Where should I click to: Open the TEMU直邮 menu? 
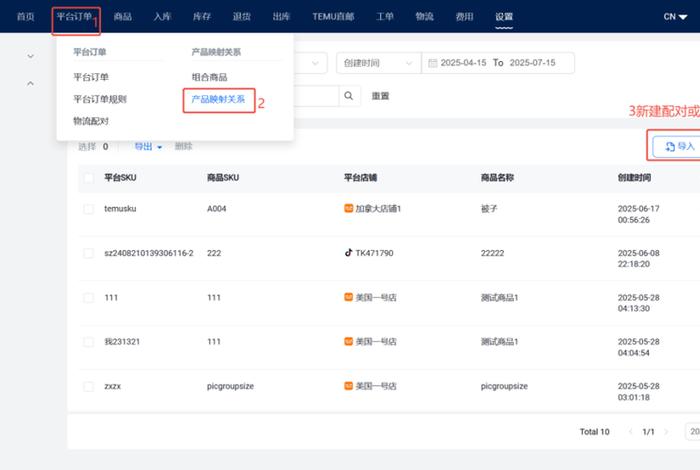(333, 17)
